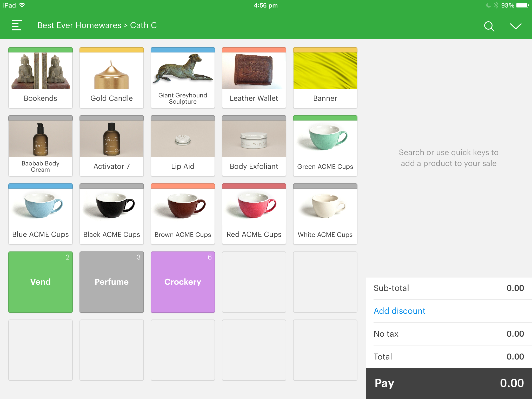532x399 pixels.
Task: Open the hamburger menu icon
Action: click(x=17, y=25)
